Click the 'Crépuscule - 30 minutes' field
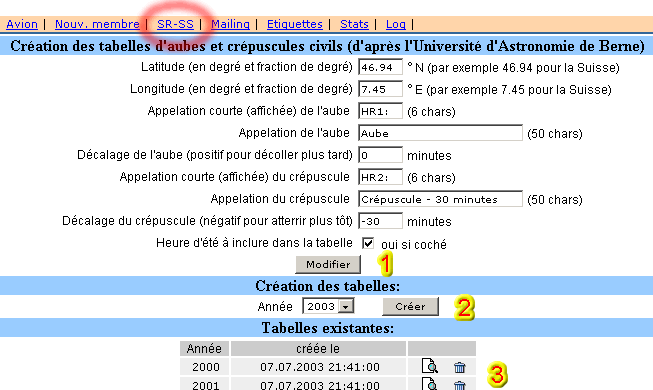This screenshot has height=390, width=653. [440, 199]
